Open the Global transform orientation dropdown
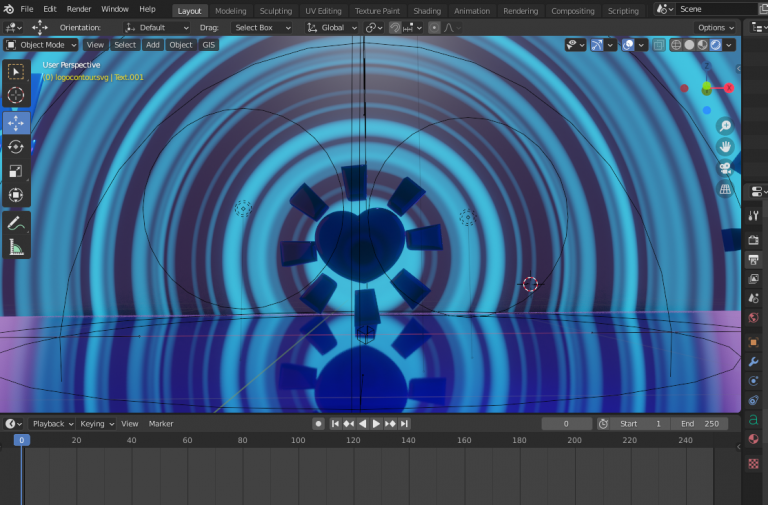Screen dimensions: 768x505 pyautogui.click(x=332, y=28)
